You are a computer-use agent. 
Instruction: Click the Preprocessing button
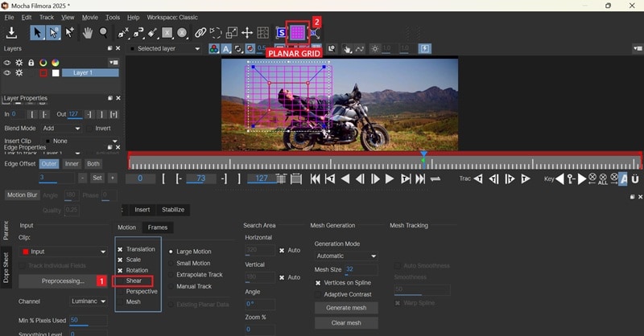[63, 281]
